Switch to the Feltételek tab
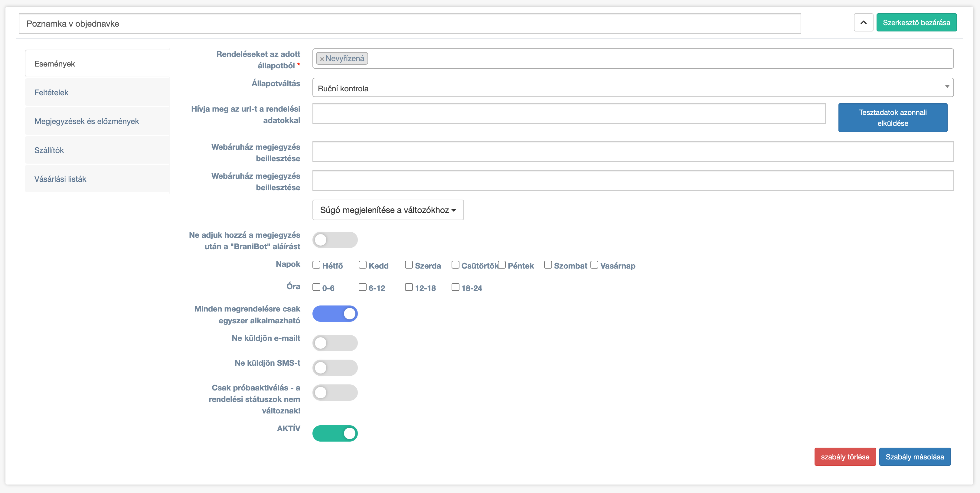This screenshot has height=493, width=980. point(97,93)
